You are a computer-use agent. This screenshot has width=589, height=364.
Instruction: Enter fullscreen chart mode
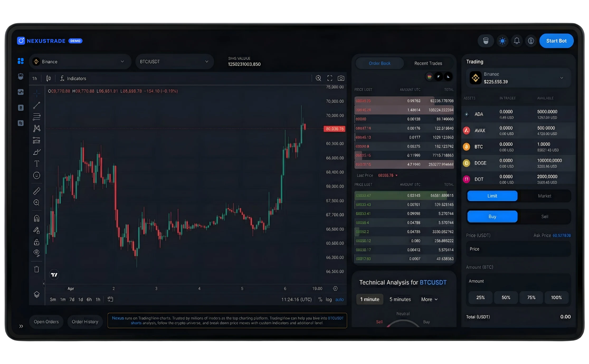tap(330, 78)
